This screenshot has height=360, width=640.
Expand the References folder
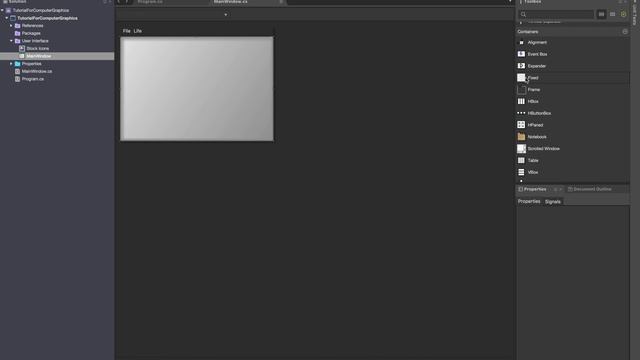point(11,26)
